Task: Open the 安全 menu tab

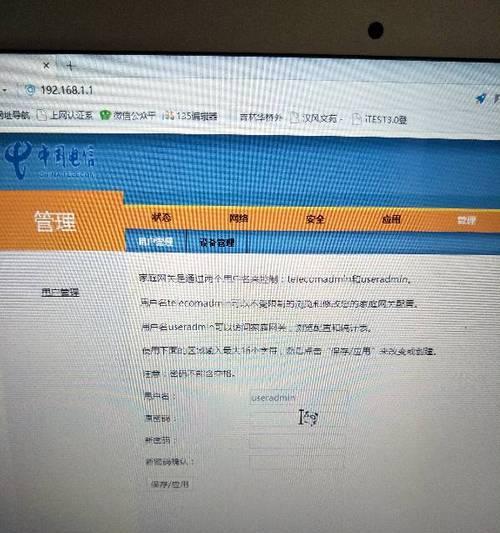Action: pyautogui.click(x=315, y=219)
